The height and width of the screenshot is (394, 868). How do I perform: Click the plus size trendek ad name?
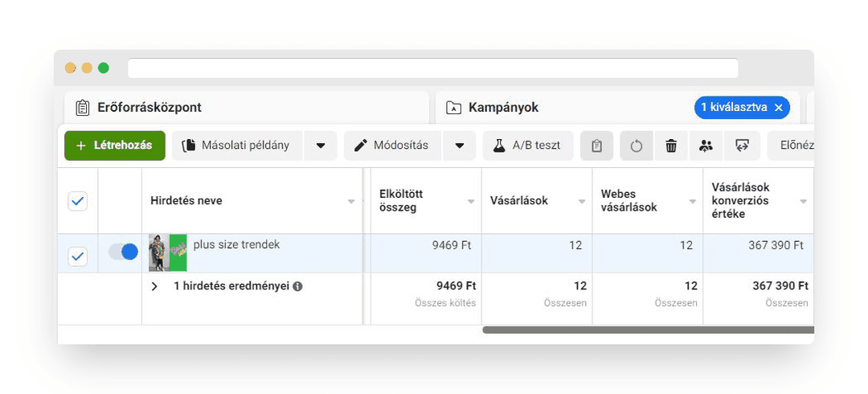click(x=236, y=244)
